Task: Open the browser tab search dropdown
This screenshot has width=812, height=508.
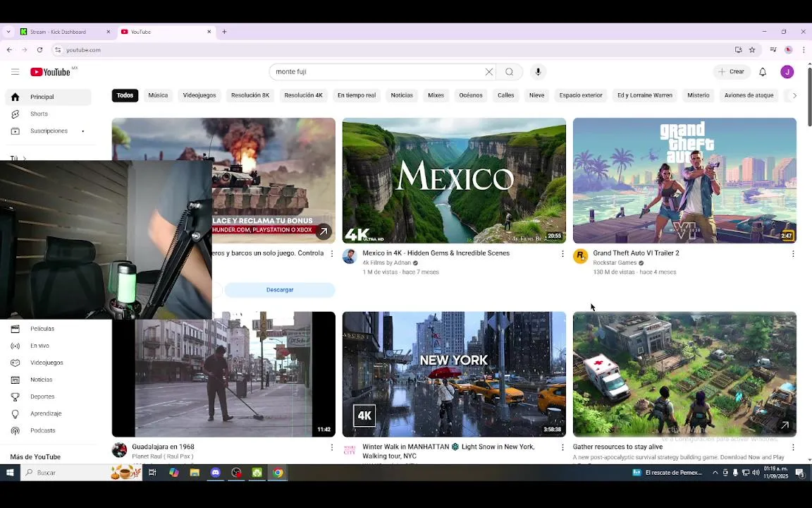Action: coord(8,32)
